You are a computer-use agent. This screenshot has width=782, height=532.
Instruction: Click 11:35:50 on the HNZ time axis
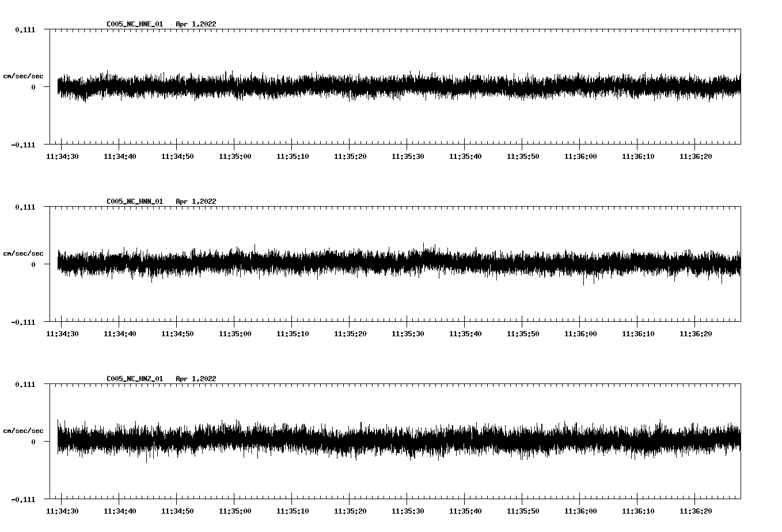[523, 511]
